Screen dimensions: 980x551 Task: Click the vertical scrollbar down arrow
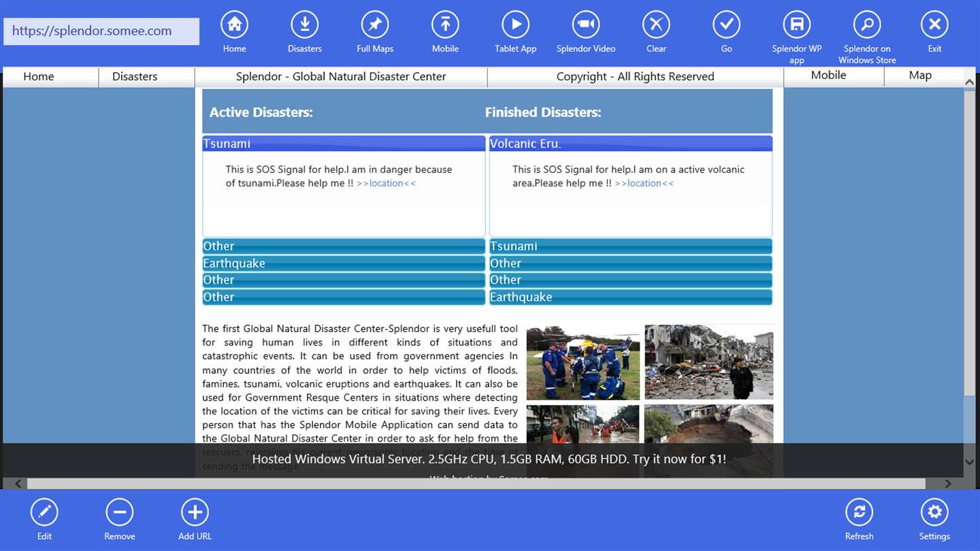click(970, 462)
